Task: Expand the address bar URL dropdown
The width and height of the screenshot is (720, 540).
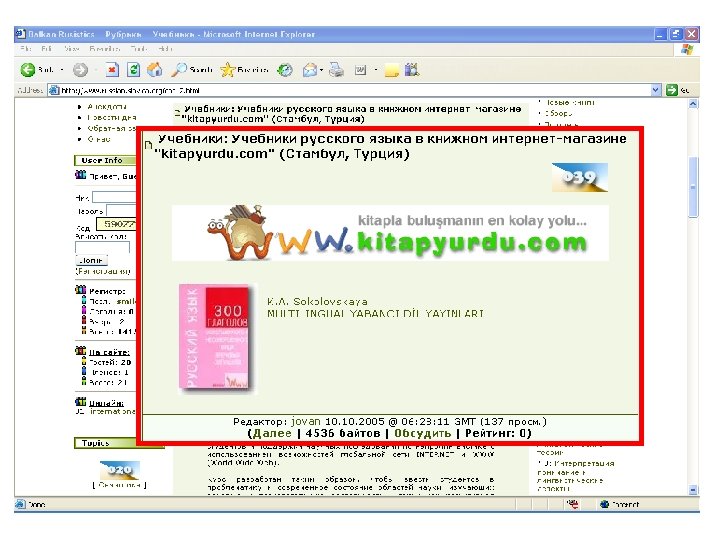Action: 656,90
